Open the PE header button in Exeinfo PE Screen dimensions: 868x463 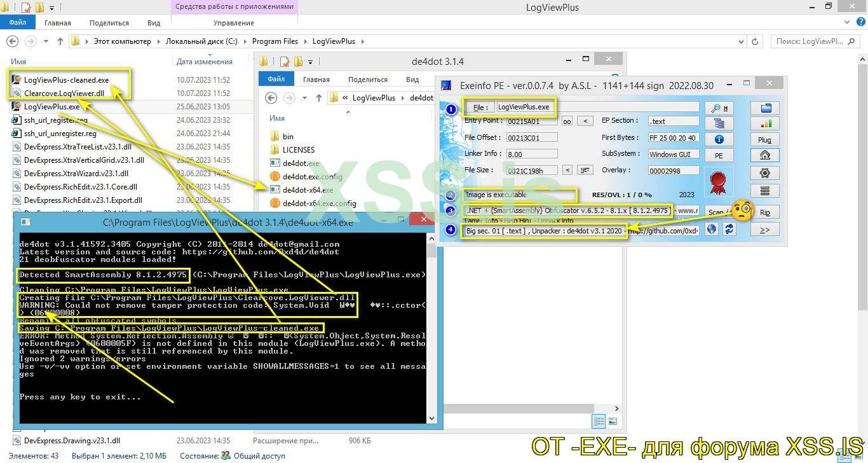pos(719,155)
